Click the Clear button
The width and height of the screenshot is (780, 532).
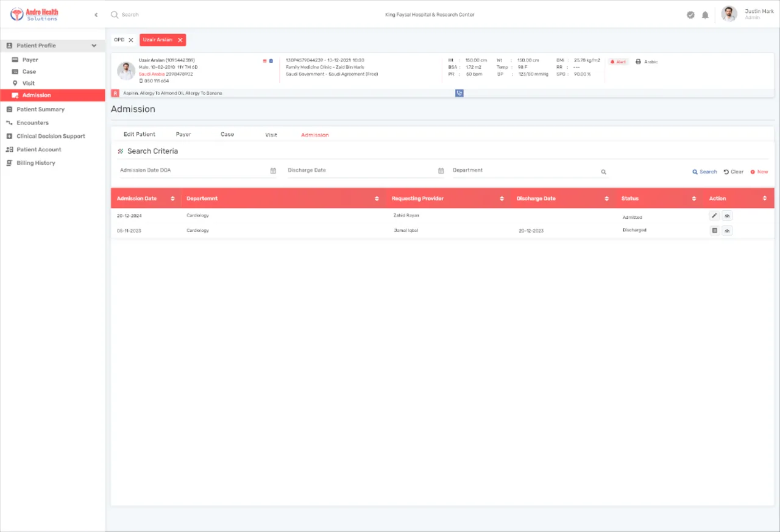pyautogui.click(x=734, y=172)
